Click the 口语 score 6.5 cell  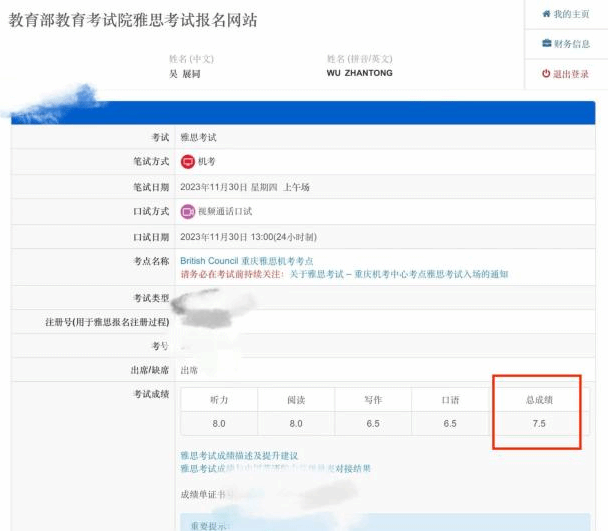(450, 424)
